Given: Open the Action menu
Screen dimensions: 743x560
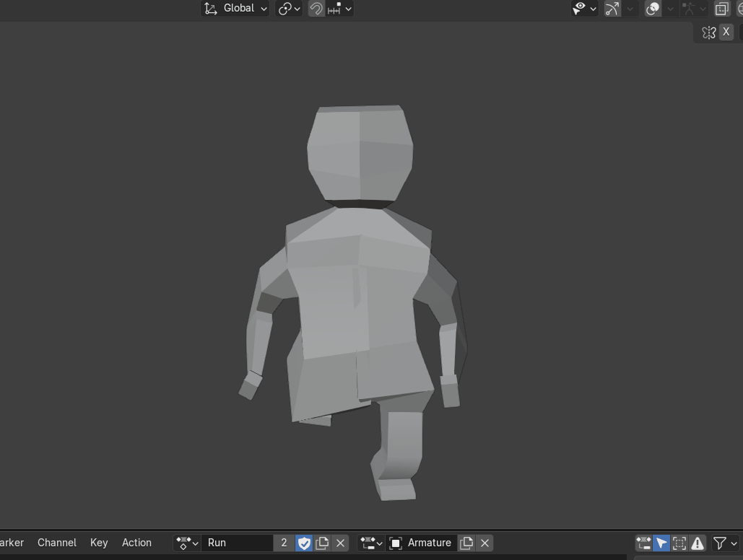Looking at the screenshot, I should pyautogui.click(x=136, y=543).
